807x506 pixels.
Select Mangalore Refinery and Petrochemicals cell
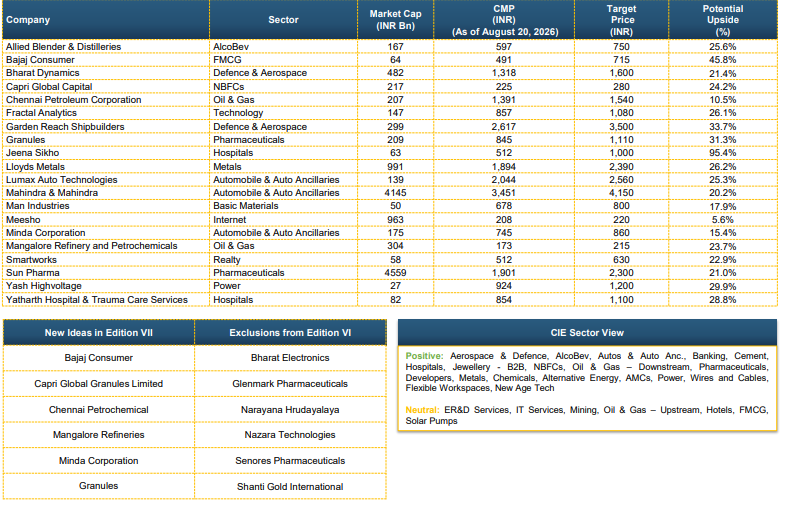click(92, 246)
